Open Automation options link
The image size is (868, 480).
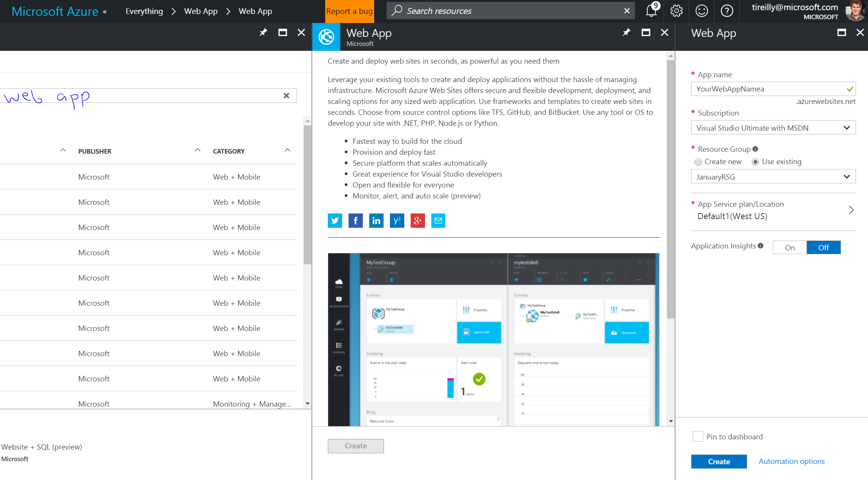[792, 461]
